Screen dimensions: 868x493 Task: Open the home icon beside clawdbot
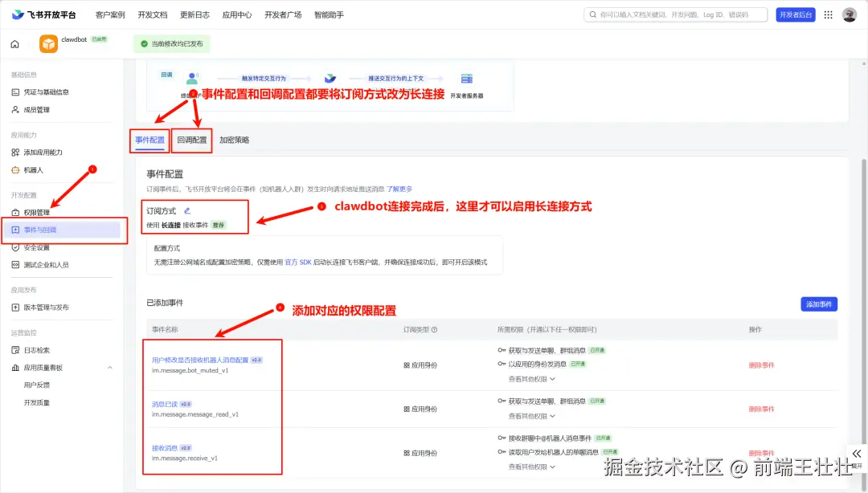(15, 43)
